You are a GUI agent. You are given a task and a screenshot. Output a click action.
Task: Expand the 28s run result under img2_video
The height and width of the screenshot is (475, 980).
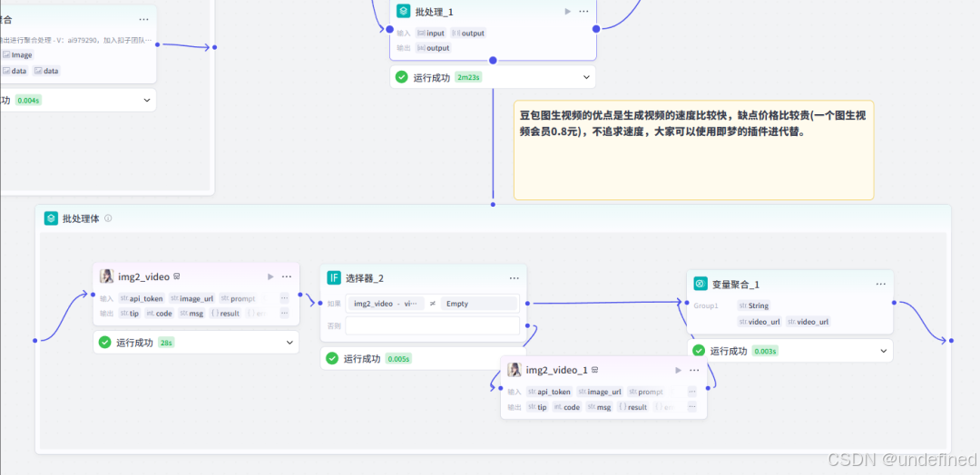tap(289, 343)
